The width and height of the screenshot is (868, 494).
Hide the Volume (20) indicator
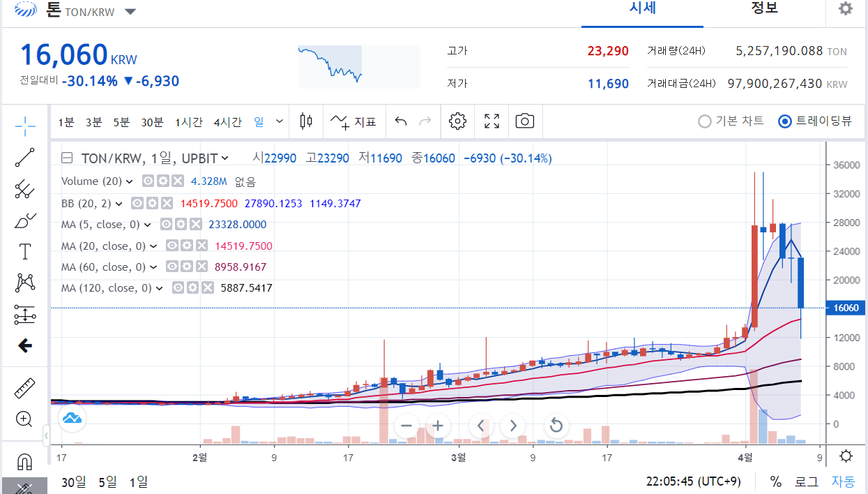click(x=148, y=181)
